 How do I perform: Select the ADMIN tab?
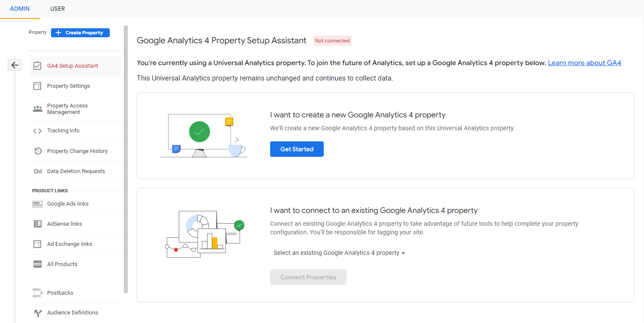[19, 9]
